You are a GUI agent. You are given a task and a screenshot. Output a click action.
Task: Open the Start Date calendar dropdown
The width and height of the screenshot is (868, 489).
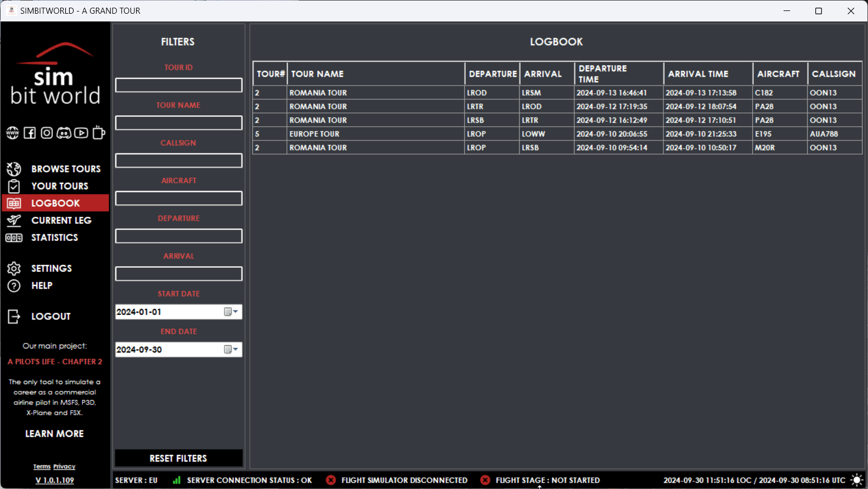pos(231,312)
